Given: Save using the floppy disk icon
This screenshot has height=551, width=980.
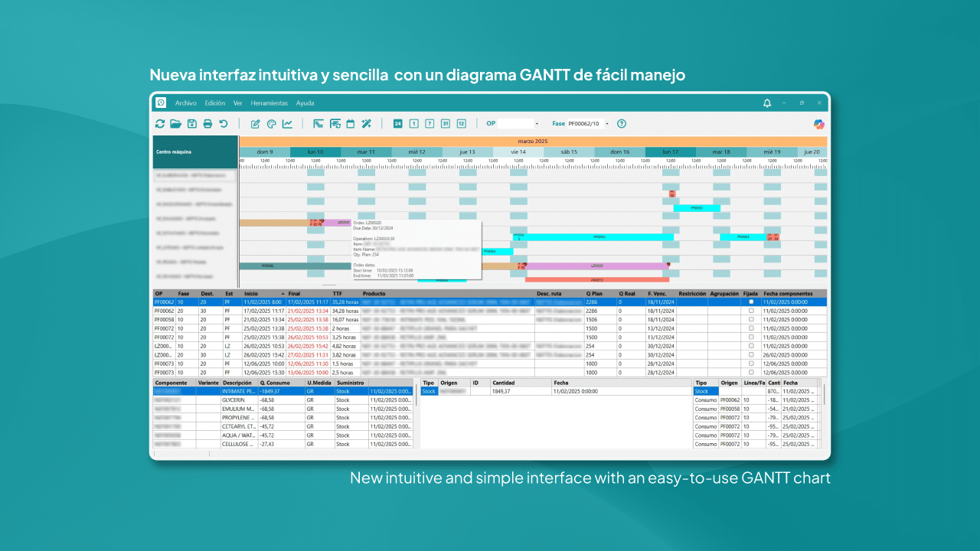Looking at the screenshot, I should tap(192, 123).
